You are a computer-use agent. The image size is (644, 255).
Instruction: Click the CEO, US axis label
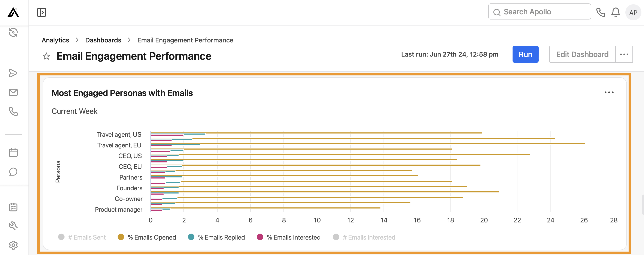(x=130, y=156)
